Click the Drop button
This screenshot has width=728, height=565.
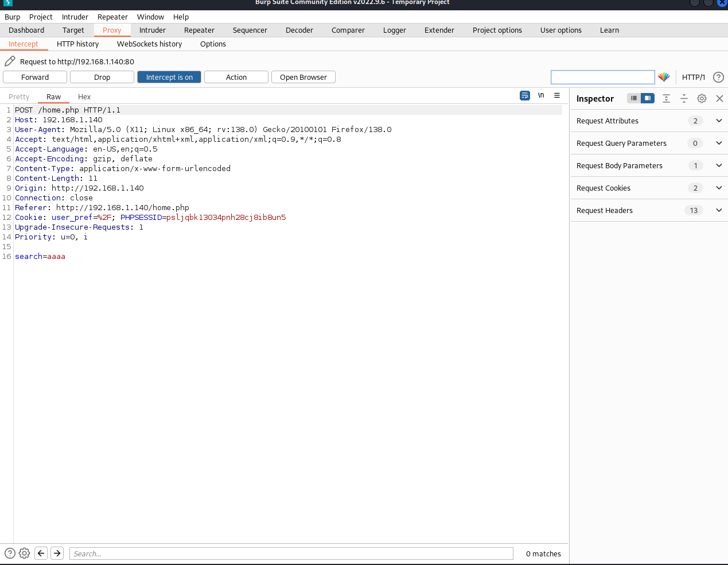point(102,77)
